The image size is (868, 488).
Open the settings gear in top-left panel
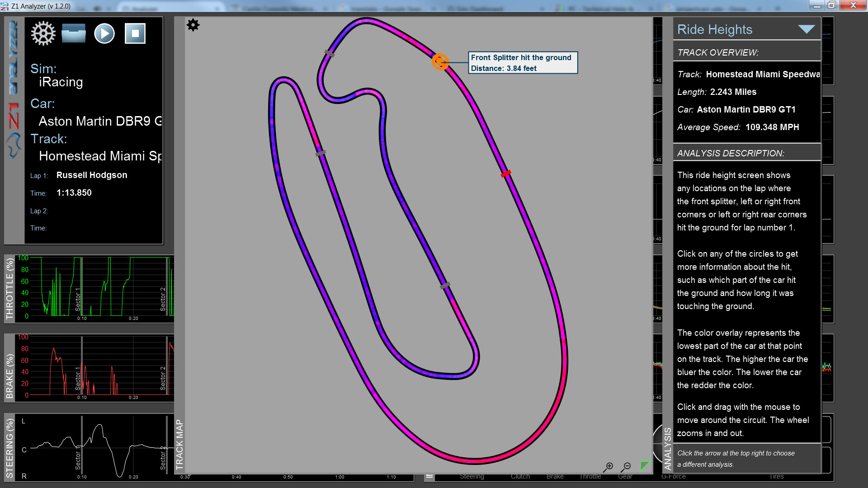43,33
